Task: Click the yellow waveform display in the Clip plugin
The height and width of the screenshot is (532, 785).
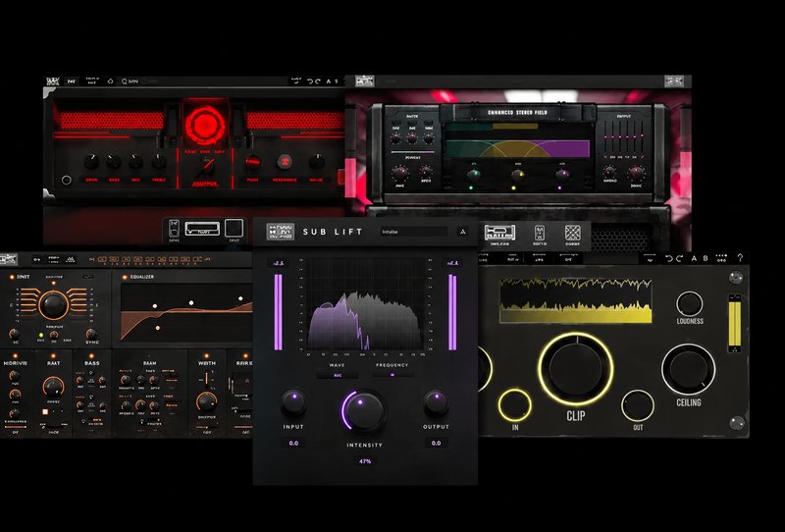Action: coord(576,300)
